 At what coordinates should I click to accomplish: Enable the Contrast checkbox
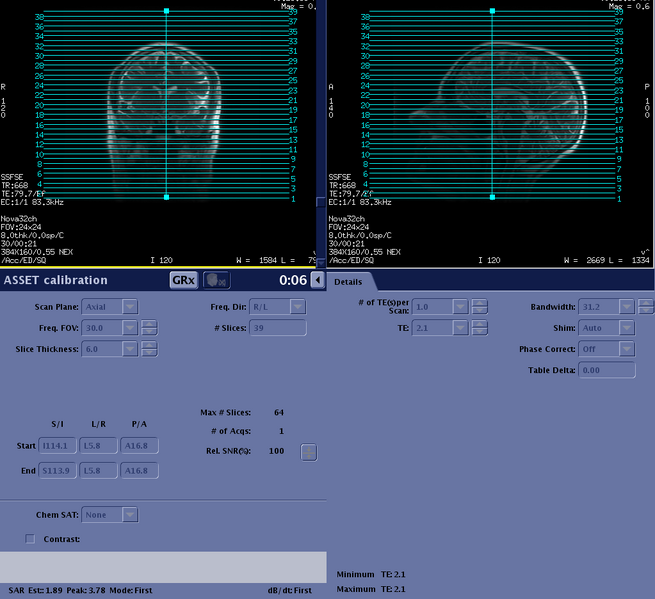click(x=30, y=539)
